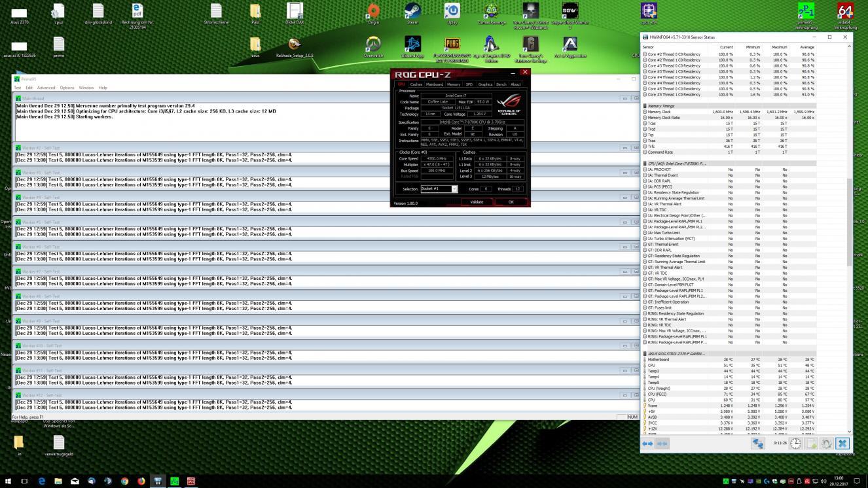
Task: Open the Stromschiene desktop file
Action: pyautogui.click(x=216, y=13)
